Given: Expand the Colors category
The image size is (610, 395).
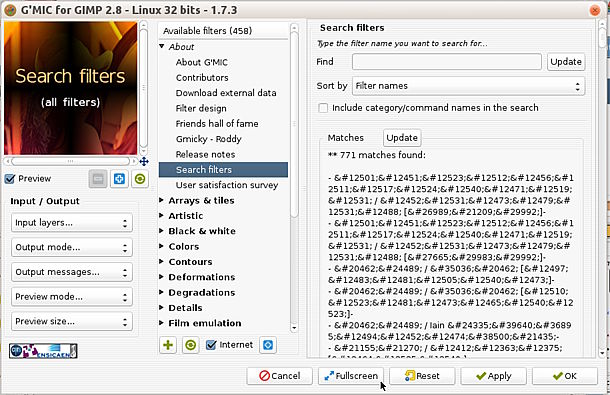Looking at the screenshot, I should pos(161,246).
